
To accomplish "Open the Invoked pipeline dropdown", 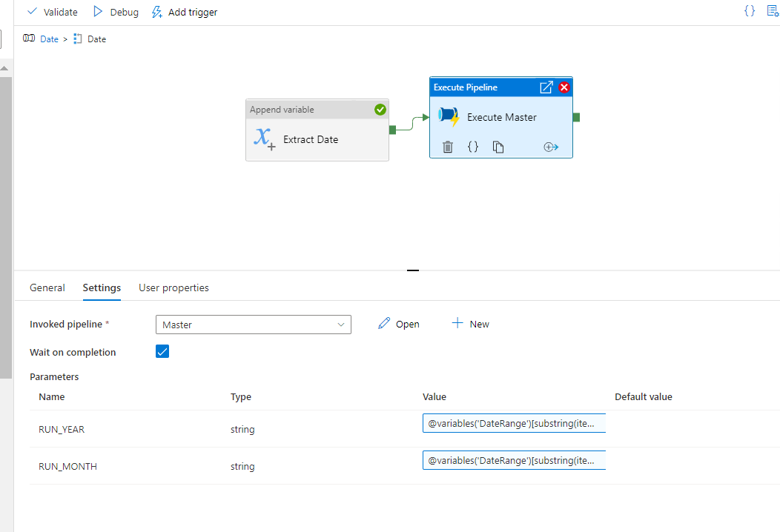I will click(341, 324).
